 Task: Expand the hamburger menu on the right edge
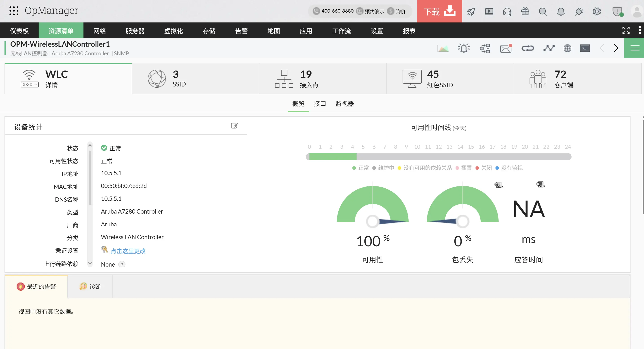[635, 48]
